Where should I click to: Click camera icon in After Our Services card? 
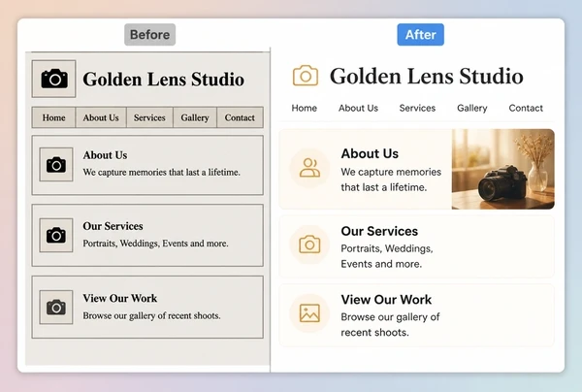click(309, 245)
